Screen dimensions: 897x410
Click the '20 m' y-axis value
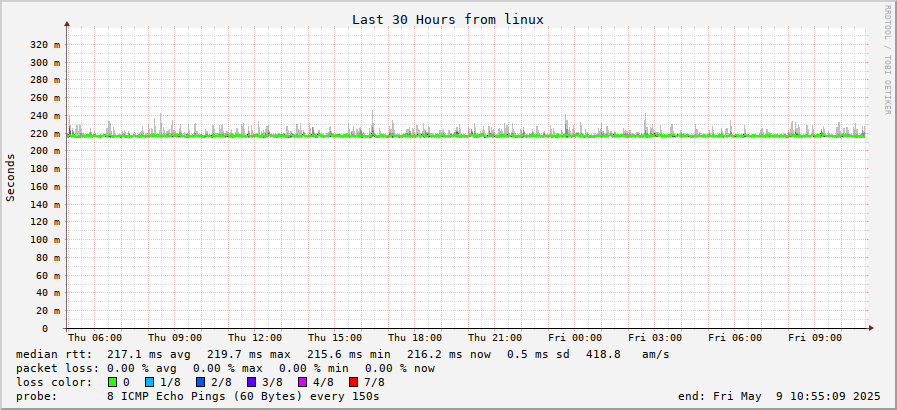tap(47, 311)
